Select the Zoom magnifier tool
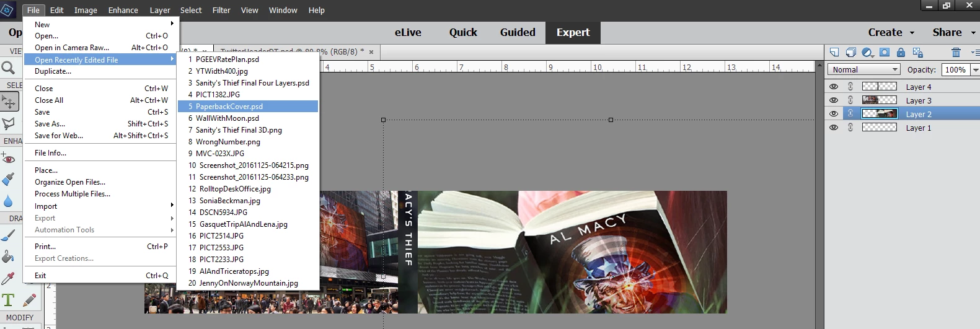 [8, 68]
